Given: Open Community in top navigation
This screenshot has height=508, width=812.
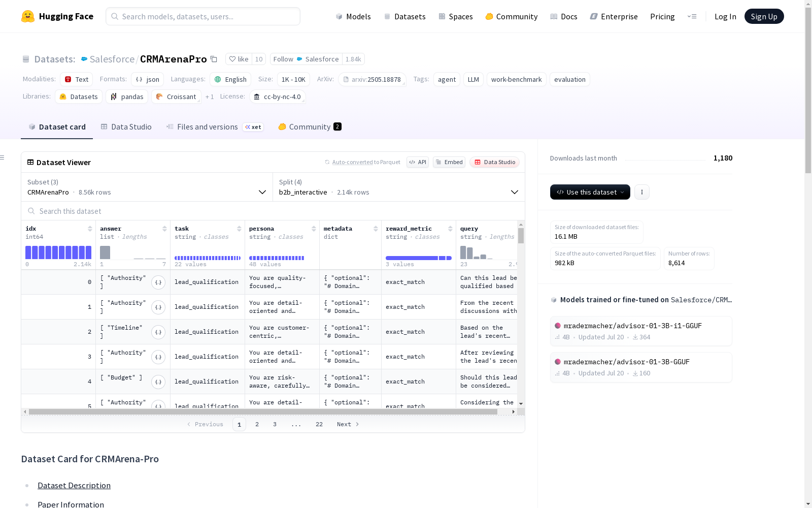Looking at the screenshot, I should tap(512, 16).
